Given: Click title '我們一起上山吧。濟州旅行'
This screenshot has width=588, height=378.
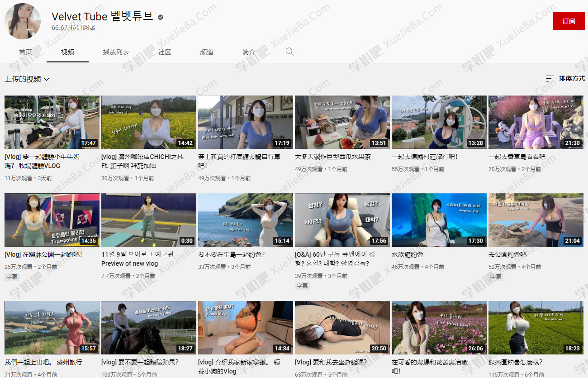Looking at the screenshot, I should [x=43, y=362].
